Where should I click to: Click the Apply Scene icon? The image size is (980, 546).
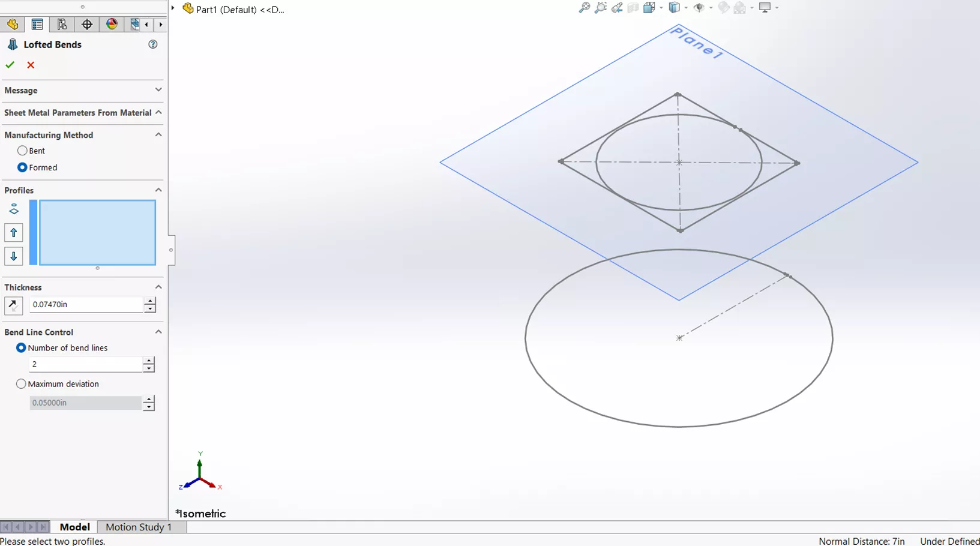740,8
